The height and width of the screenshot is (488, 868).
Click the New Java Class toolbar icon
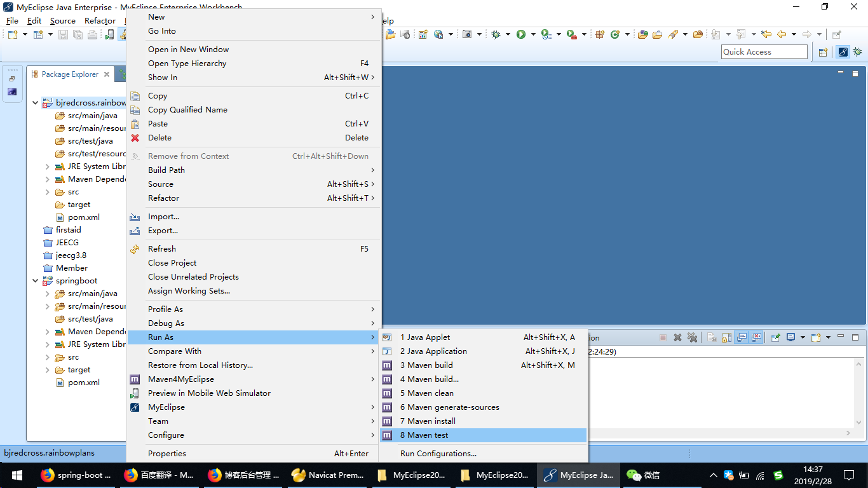(x=615, y=34)
